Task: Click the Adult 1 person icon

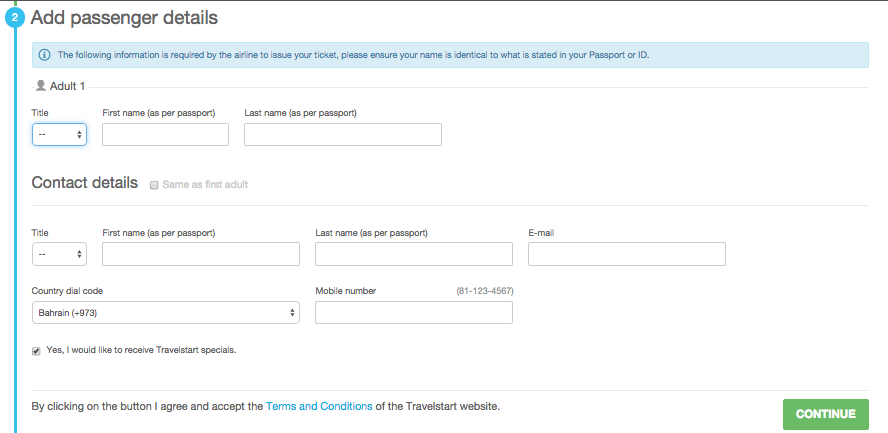Action: click(40, 85)
